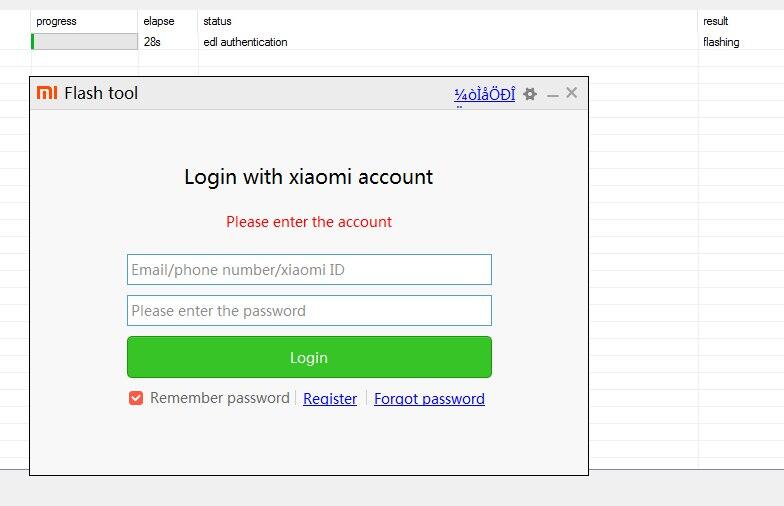Click the result column header

click(x=716, y=21)
